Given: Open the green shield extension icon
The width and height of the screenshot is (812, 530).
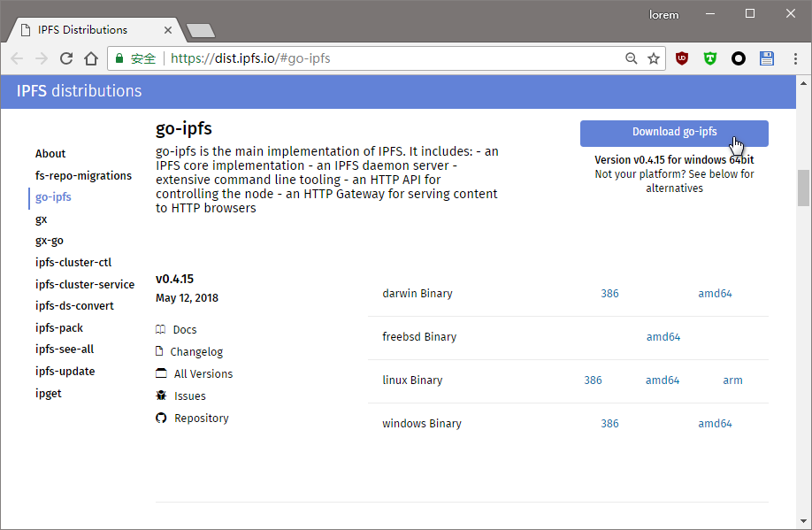Looking at the screenshot, I should coord(710,58).
